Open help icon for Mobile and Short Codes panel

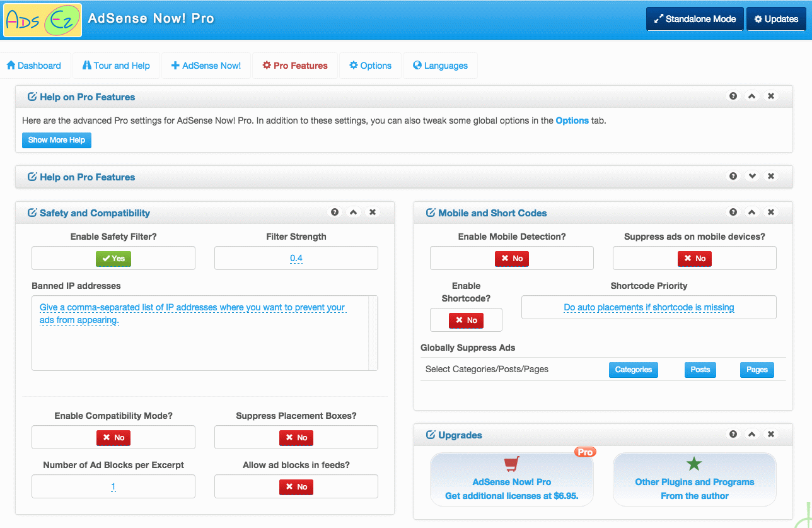[x=733, y=213]
